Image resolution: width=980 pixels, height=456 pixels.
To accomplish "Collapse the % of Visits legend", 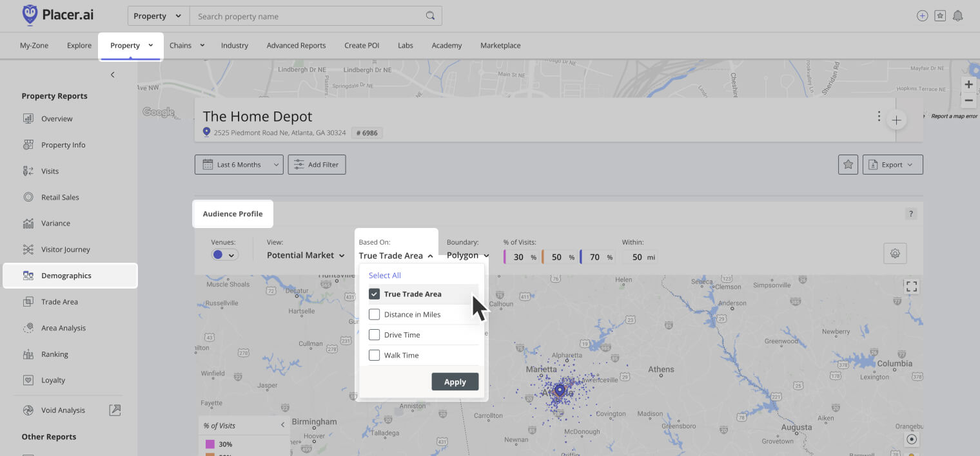I will [282, 425].
